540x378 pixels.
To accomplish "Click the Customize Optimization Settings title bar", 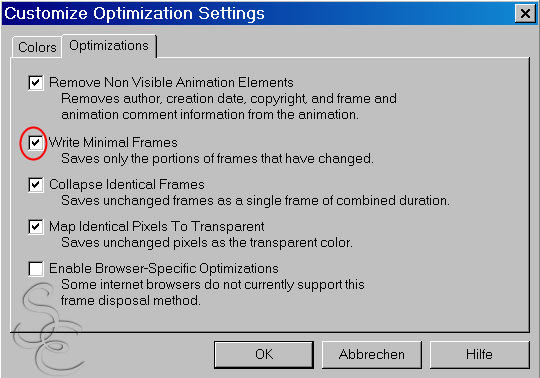I will point(258,13).
